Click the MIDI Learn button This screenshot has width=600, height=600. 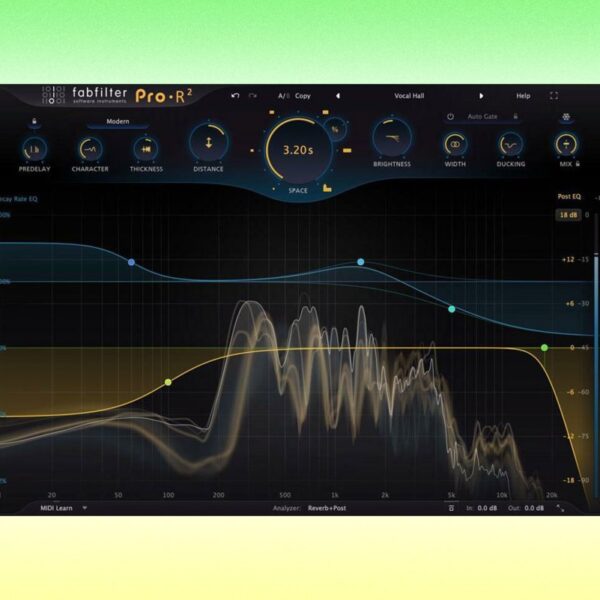56,508
